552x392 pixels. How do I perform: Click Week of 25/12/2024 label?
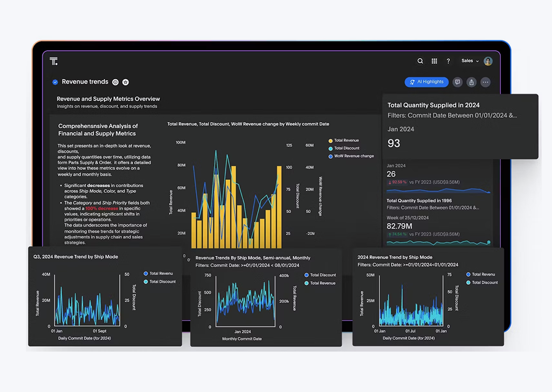pos(408,218)
